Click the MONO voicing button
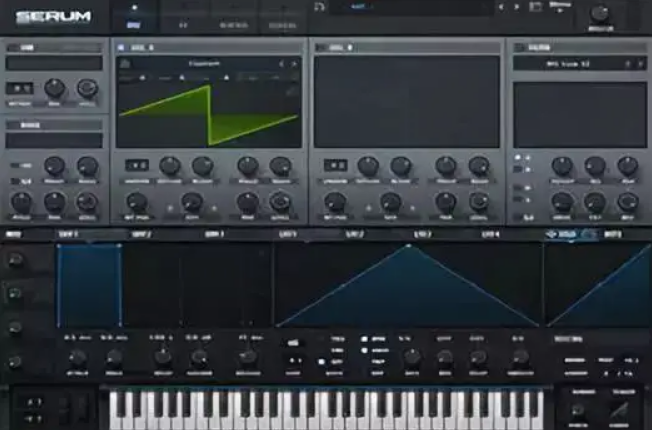The image size is (652, 430). 574,361
